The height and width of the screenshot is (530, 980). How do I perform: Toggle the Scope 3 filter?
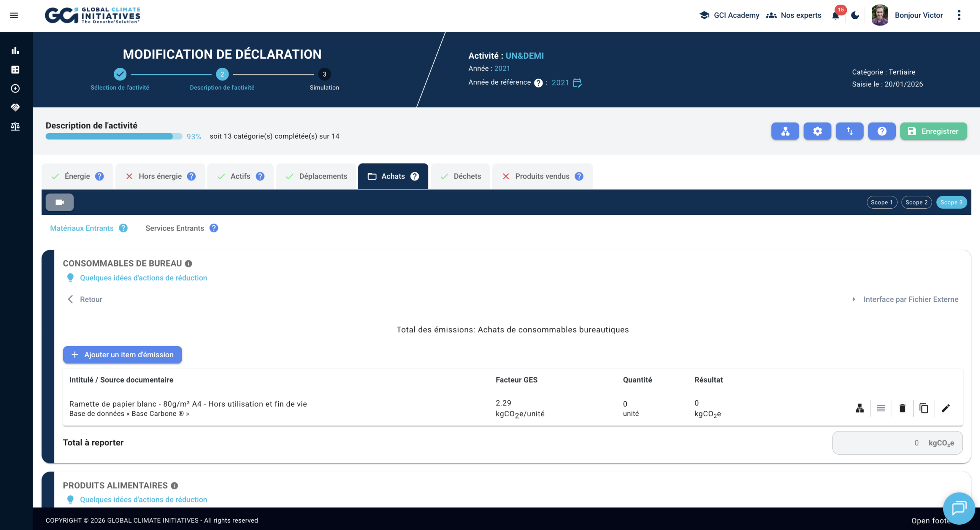point(951,202)
